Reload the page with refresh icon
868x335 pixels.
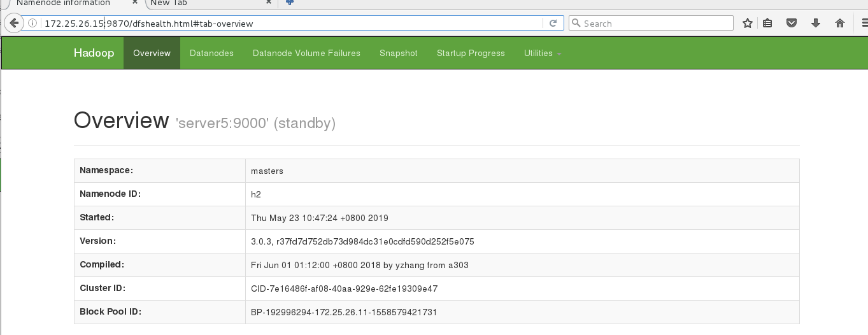[553, 24]
